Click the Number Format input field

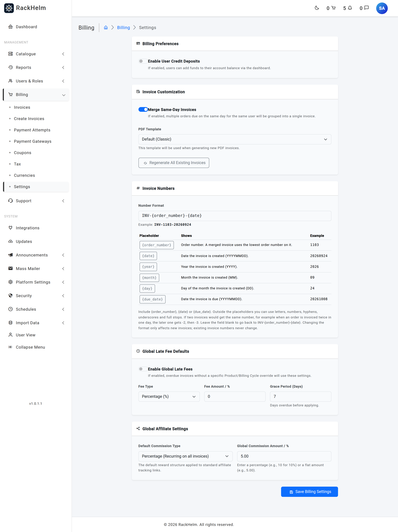235,216
